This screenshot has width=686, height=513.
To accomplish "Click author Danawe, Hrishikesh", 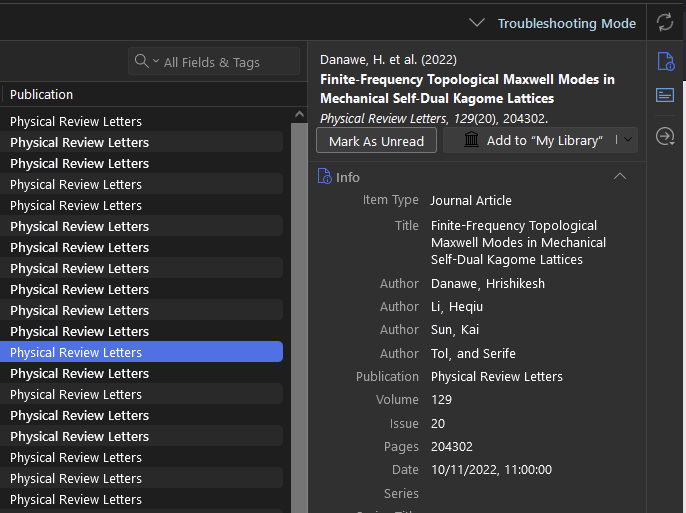I will tap(488, 283).
